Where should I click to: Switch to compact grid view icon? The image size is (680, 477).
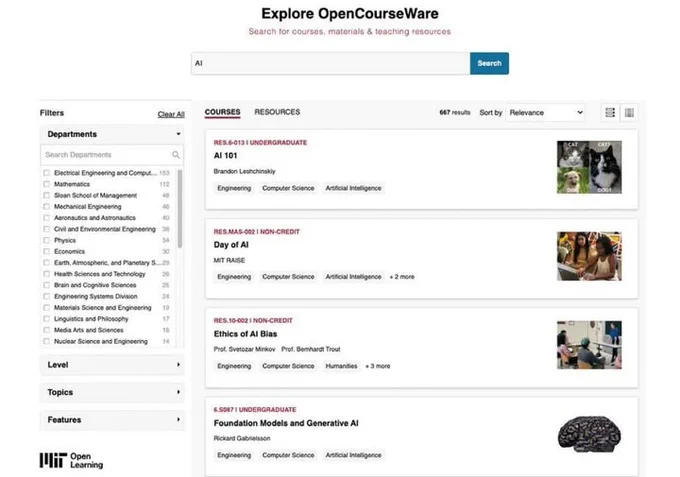point(629,113)
